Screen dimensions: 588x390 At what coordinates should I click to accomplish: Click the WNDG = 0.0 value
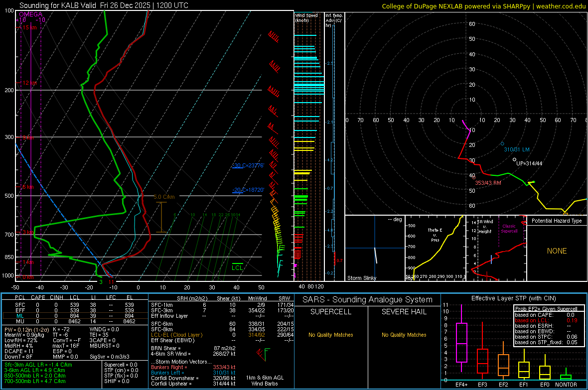click(x=104, y=329)
